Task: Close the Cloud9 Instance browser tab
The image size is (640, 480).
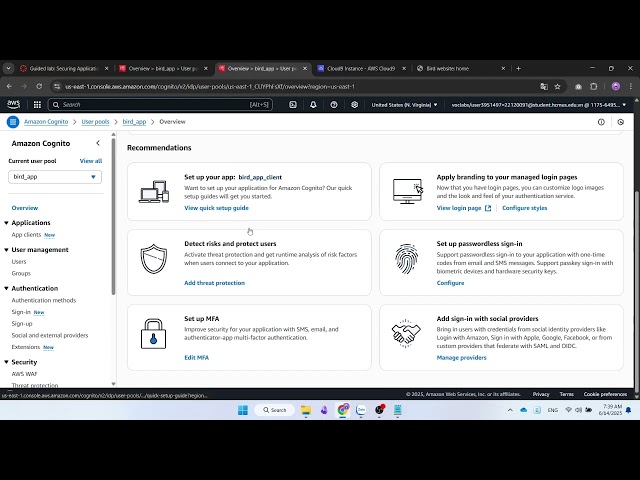Action: 404,69
